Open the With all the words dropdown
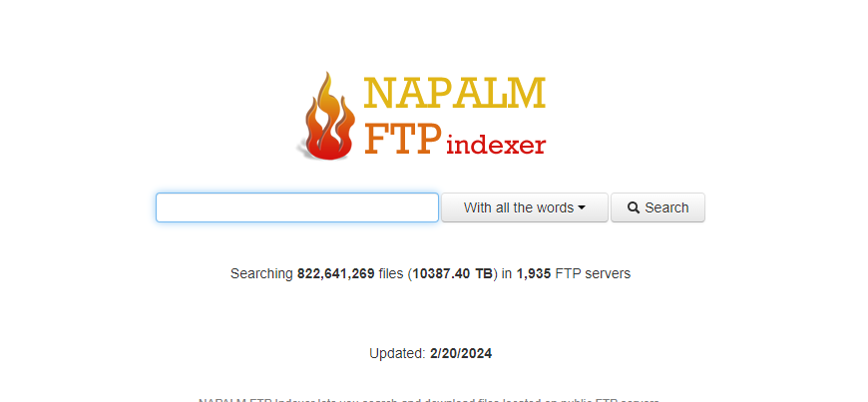This screenshot has height=402, width=868. [524, 207]
